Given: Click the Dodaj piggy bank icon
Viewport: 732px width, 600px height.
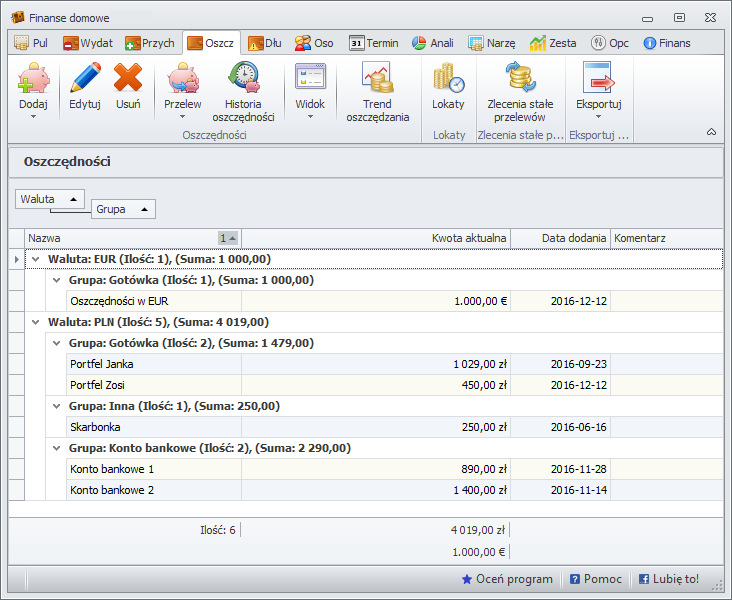Looking at the screenshot, I should pos(33,78).
